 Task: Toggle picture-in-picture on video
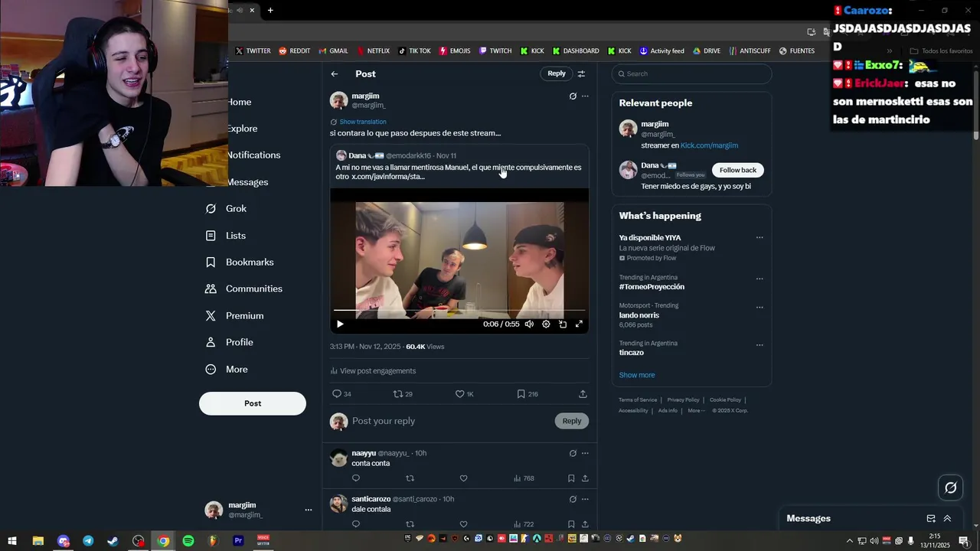563,324
